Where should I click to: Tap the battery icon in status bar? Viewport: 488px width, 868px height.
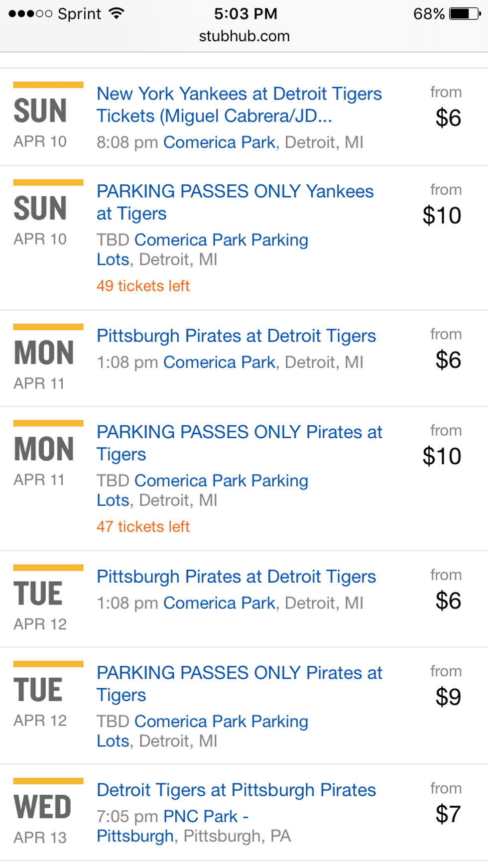tap(464, 13)
